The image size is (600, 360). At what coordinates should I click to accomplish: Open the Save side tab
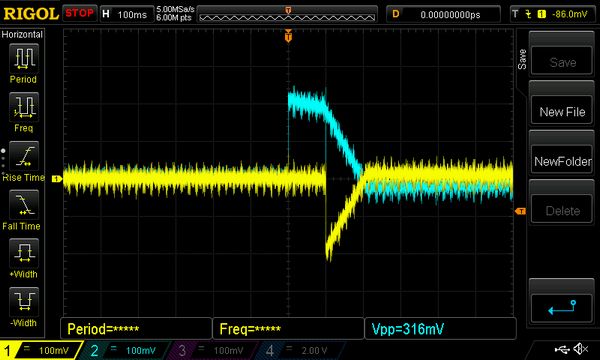pos(522,59)
